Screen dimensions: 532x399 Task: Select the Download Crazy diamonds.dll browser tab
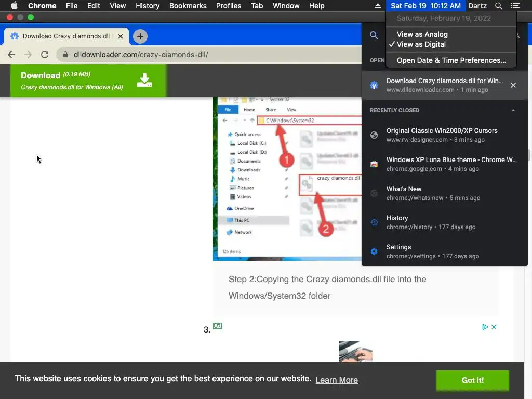[66, 36]
